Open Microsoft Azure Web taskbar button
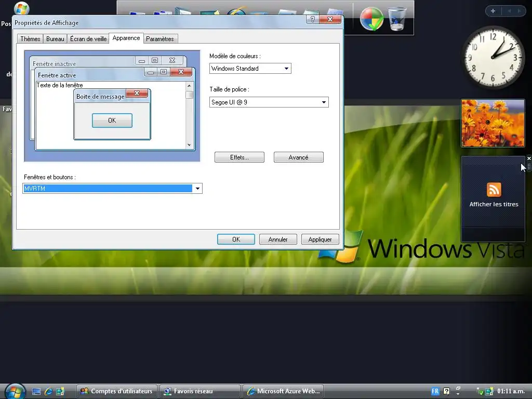532x399 pixels. 283,391
